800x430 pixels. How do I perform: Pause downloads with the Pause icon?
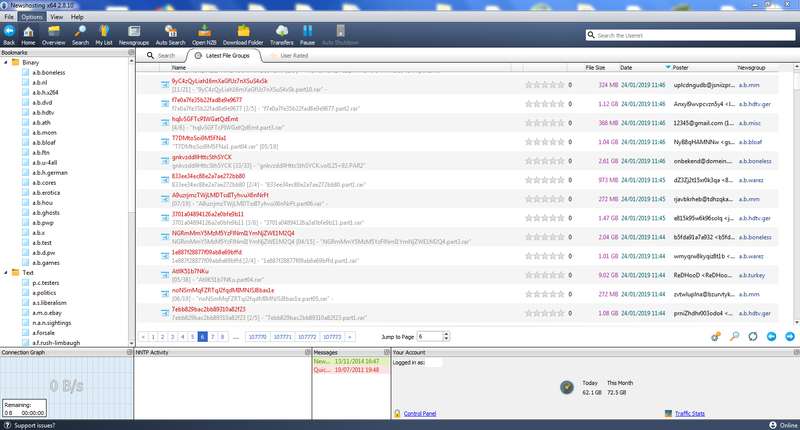[307, 34]
